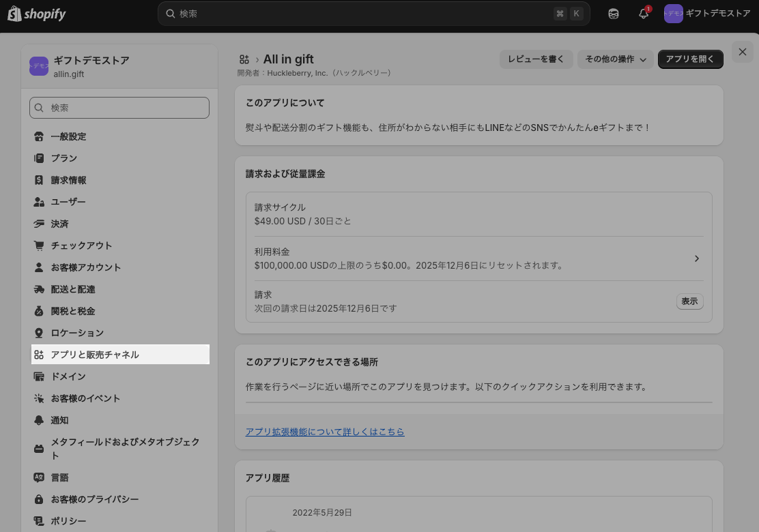Open アプリ拡張機能について詳しくはこちら link

pyautogui.click(x=325, y=432)
